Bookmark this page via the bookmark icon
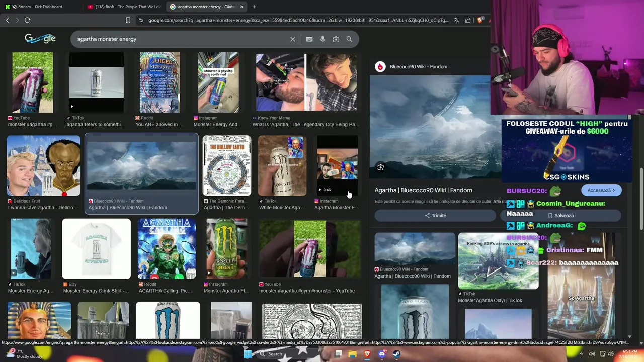The height and width of the screenshot is (362, 644). coord(128,20)
